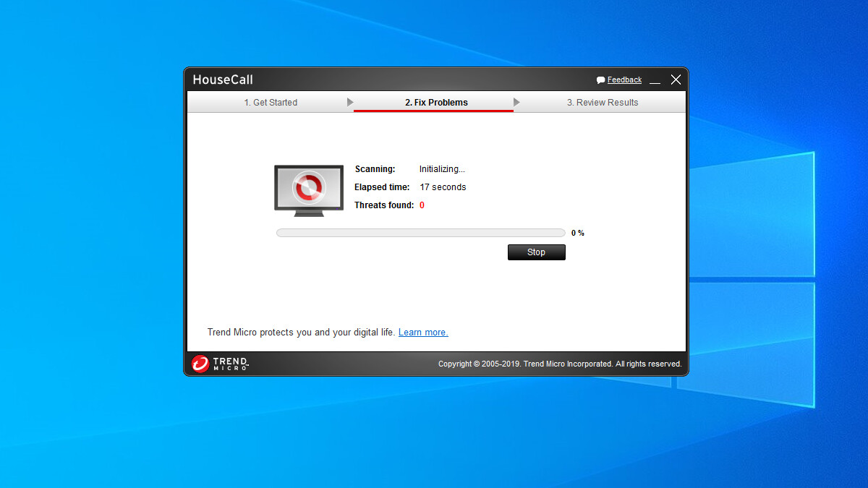Screen dimensions: 868x488
Task: Switch to the Get Started tab
Action: 271,102
